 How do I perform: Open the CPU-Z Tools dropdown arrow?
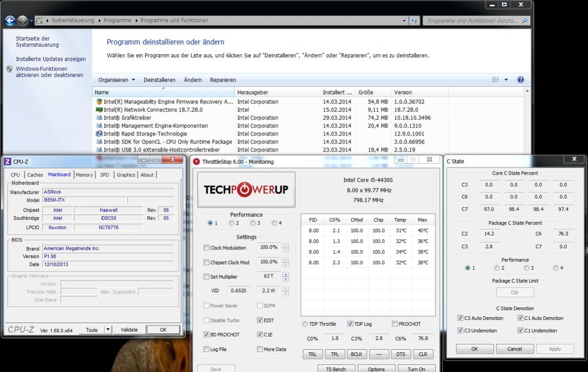pyautogui.click(x=108, y=330)
